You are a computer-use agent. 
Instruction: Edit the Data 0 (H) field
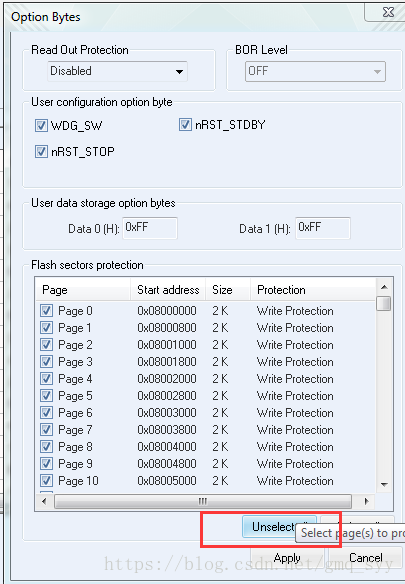coord(150,228)
